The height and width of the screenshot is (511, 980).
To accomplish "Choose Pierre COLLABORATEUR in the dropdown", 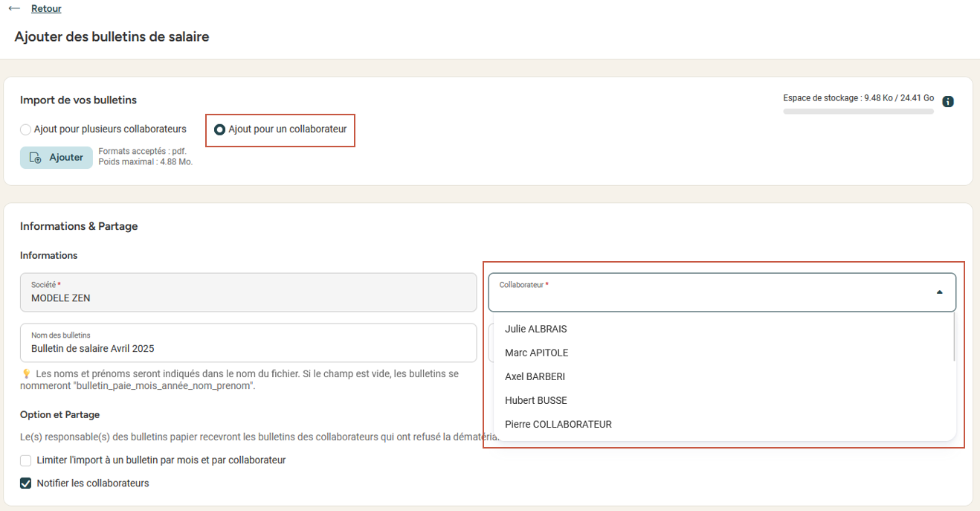I will coord(558,424).
